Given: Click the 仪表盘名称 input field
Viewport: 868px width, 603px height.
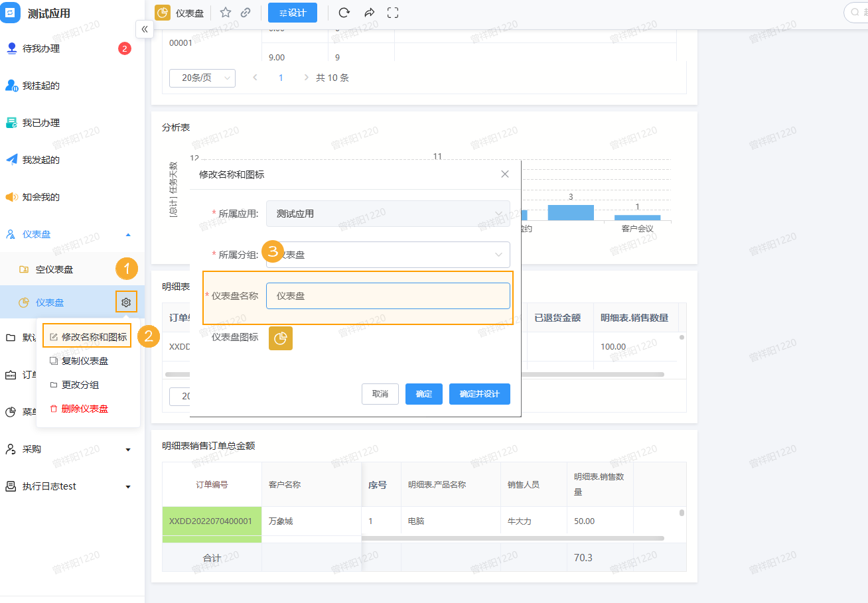Looking at the screenshot, I should [388, 297].
